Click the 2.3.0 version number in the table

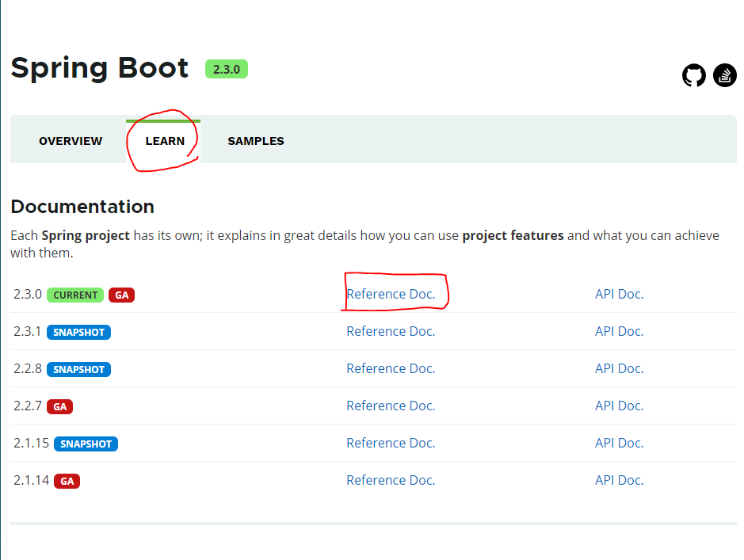[x=28, y=294]
